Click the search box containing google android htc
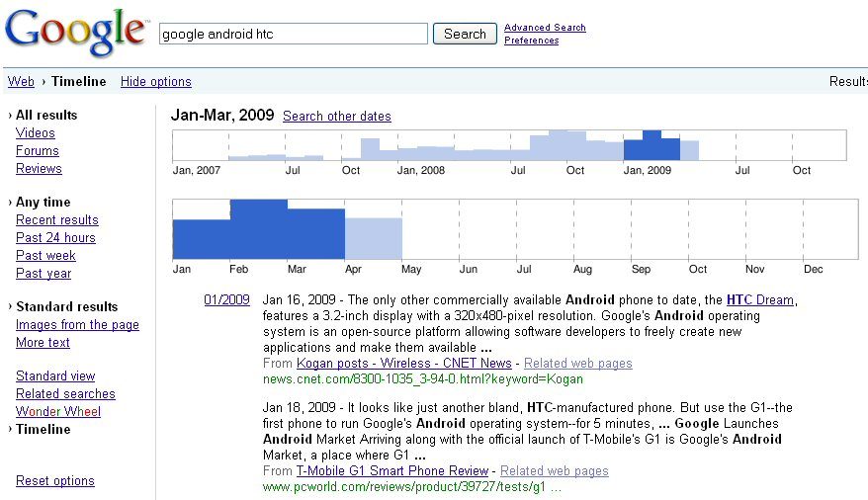Viewport: 868px width, 500px height. point(293,34)
